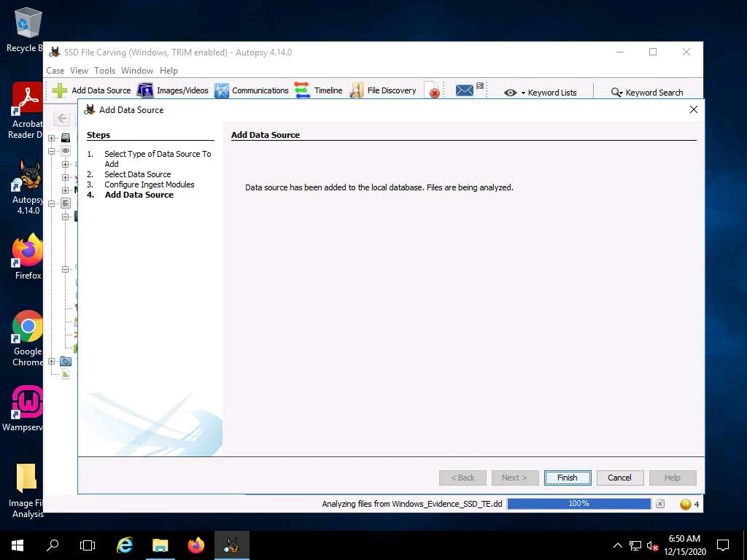Image resolution: width=747 pixels, height=560 pixels.
Task: Click the Autopsy icon in the taskbar
Action: 231,545
